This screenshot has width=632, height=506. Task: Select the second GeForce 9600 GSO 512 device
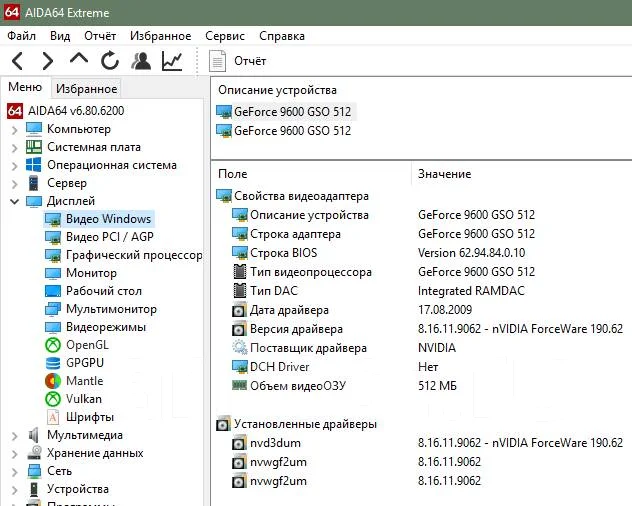click(285, 131)
